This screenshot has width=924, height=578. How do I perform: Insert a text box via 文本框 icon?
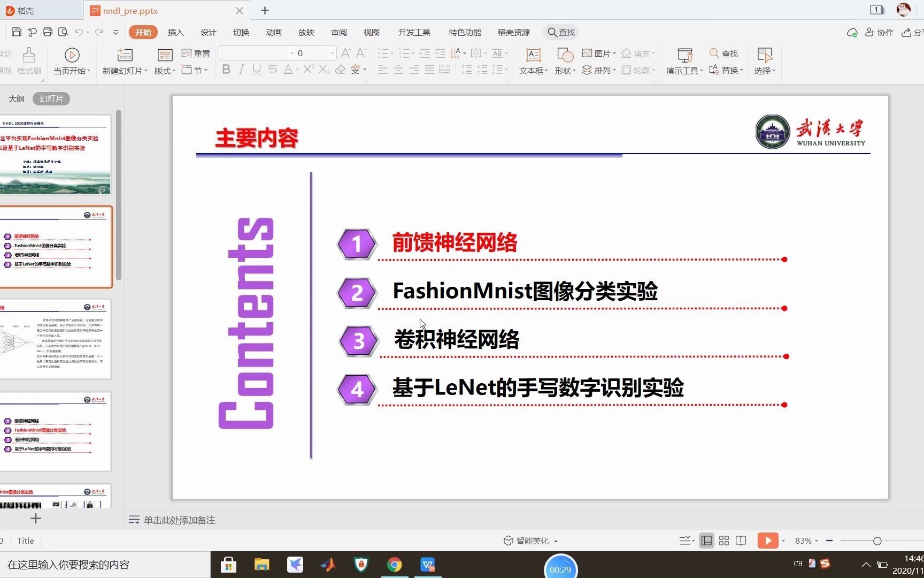tap(533, 61)
